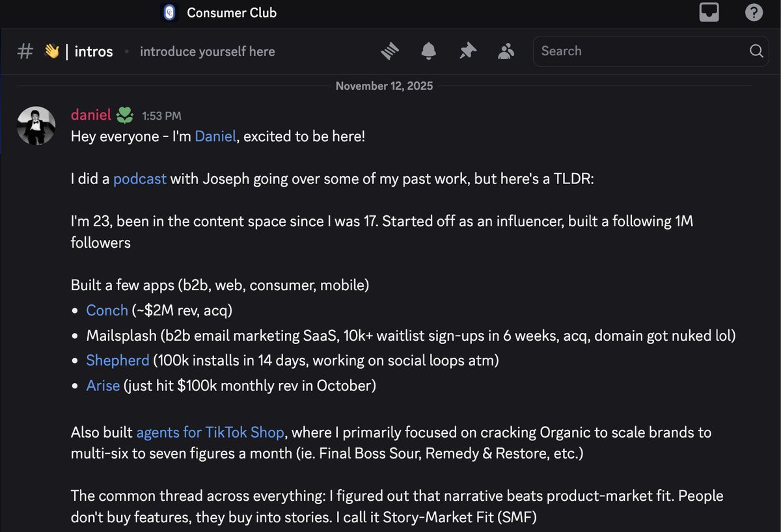Screen dimensions: 781x532
Task: Open the Inbox icon
Action: click(x=709, y=12)
